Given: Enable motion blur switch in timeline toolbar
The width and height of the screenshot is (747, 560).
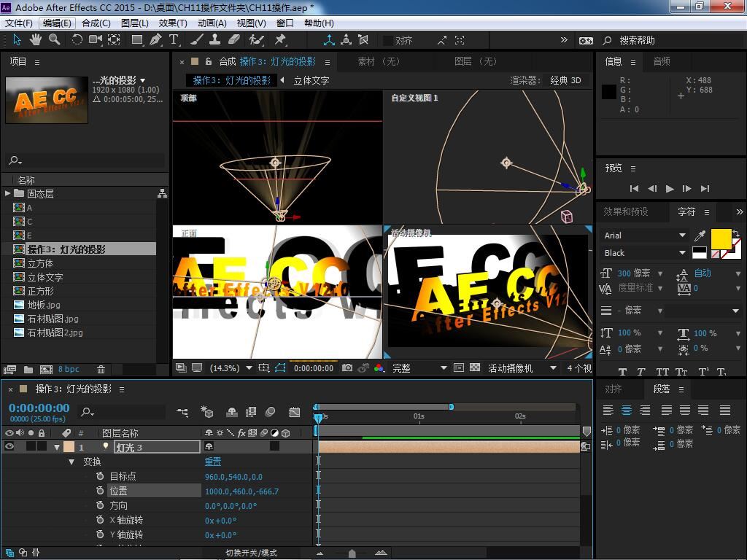Looking at the screenshot, I should 270,412.
